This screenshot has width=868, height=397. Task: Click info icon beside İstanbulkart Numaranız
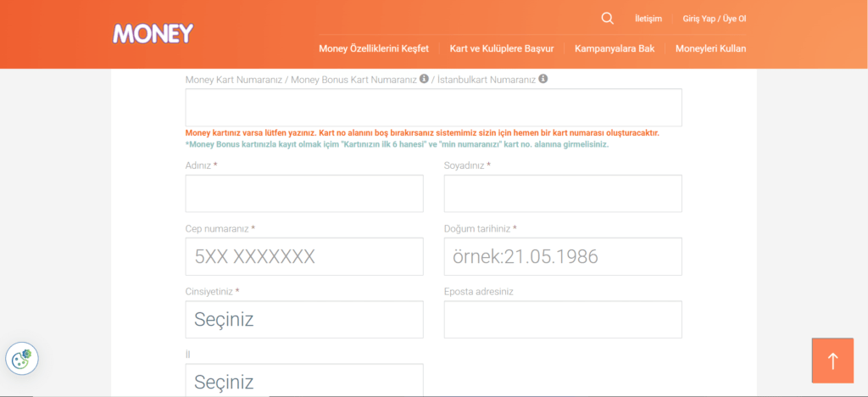pos(543,79)
